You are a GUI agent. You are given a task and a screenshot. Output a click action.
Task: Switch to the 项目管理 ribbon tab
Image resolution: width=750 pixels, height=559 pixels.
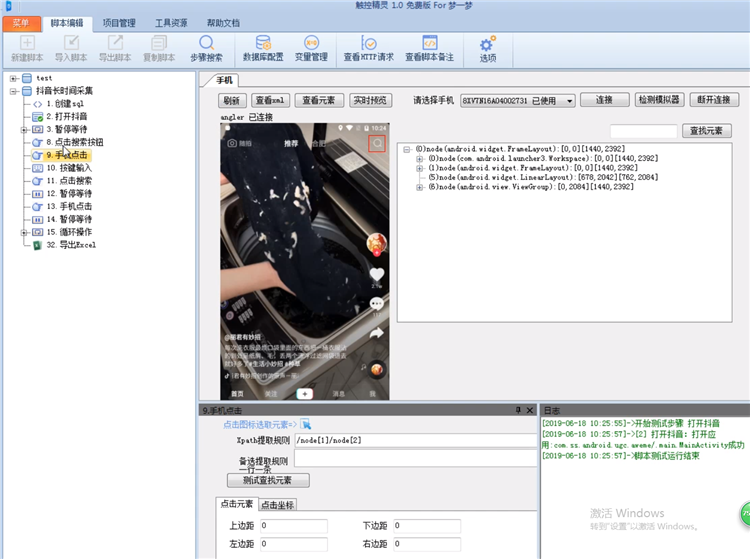[x=120, y=22]
